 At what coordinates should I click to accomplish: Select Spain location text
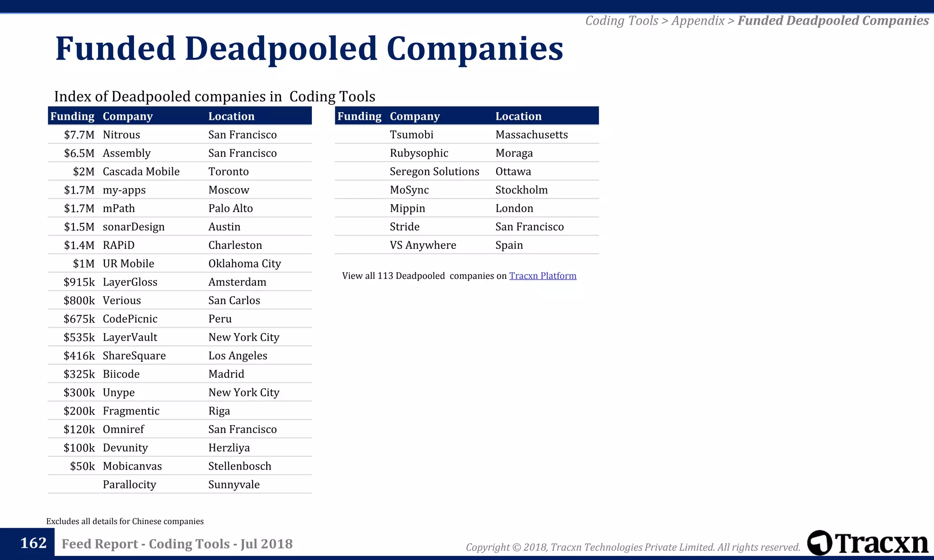coord(509,245)
